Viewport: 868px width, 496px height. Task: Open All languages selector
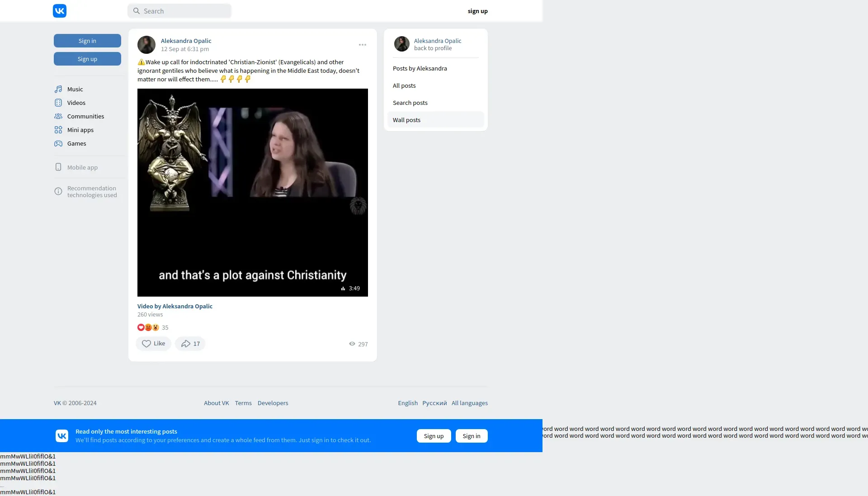[469, 403]
